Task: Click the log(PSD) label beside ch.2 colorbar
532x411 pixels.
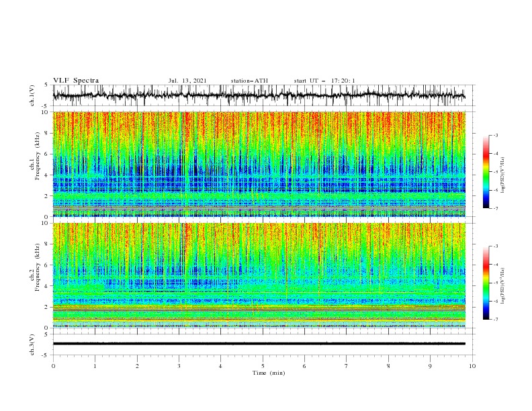Action: 502,286
